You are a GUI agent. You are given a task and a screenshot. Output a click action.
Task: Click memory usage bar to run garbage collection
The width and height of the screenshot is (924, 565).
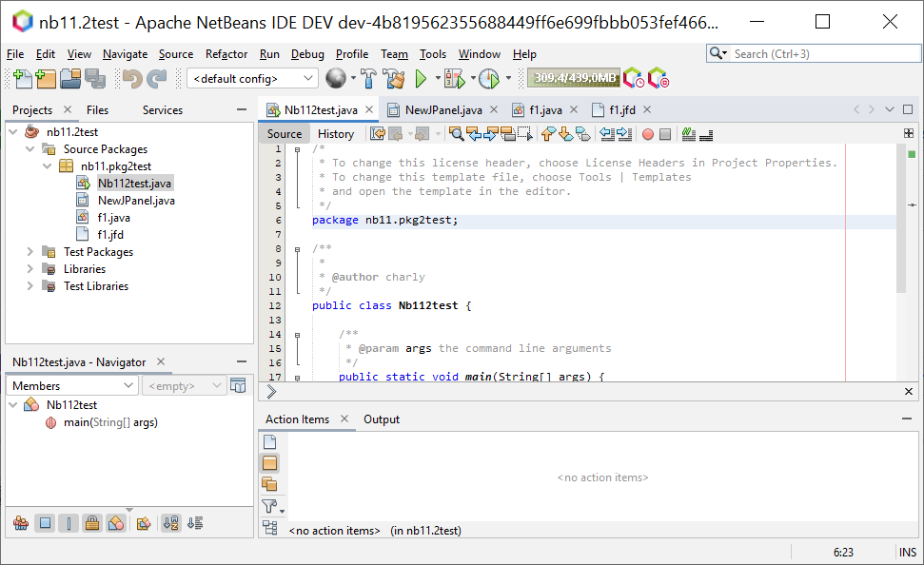pyautogui.click(x=574, y=78)
